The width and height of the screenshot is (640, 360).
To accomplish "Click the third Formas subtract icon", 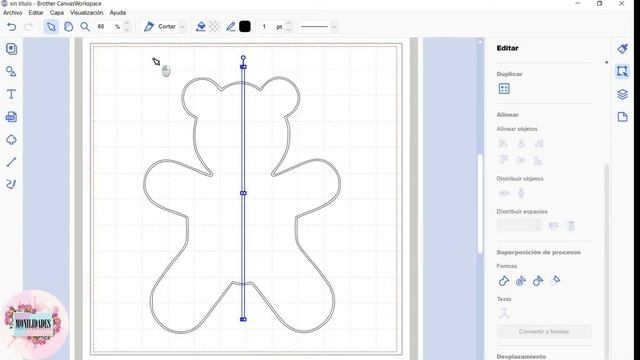I will (538, 281).
